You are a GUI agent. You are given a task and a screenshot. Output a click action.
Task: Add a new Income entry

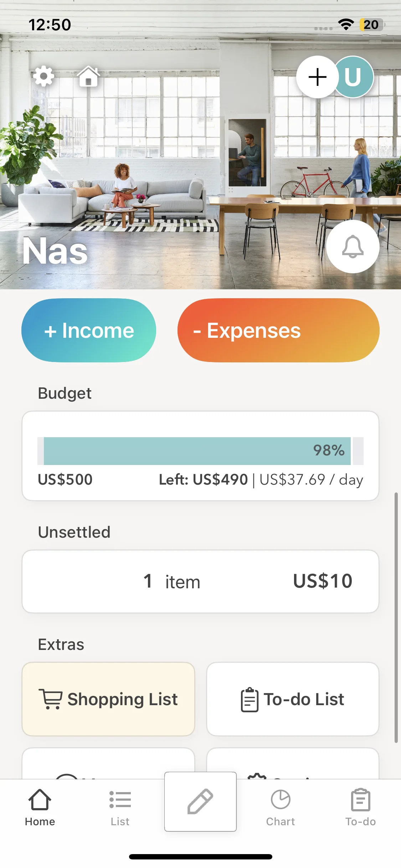89,330
